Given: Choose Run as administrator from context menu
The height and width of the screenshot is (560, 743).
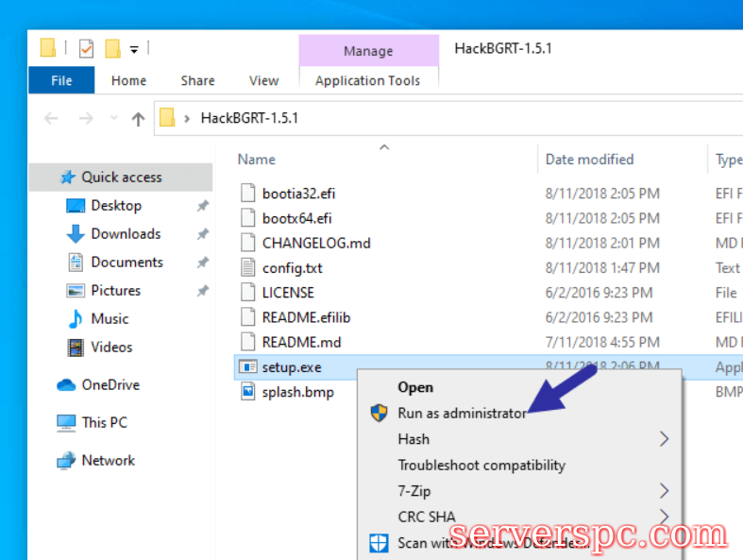Looking at the screenshot, I should point(462,413).
